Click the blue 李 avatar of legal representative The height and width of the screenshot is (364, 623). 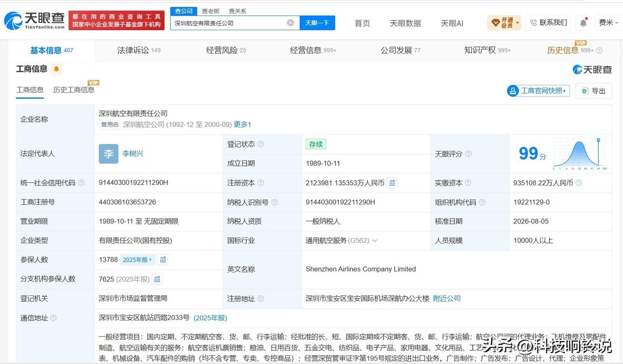(109, 154)
